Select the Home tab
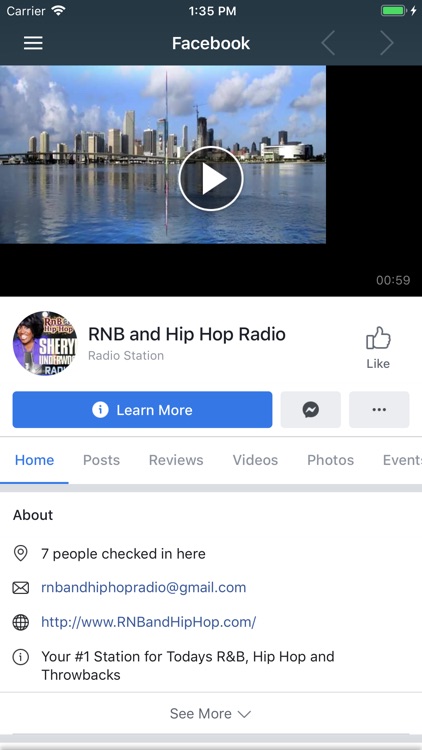 point(34,460)
